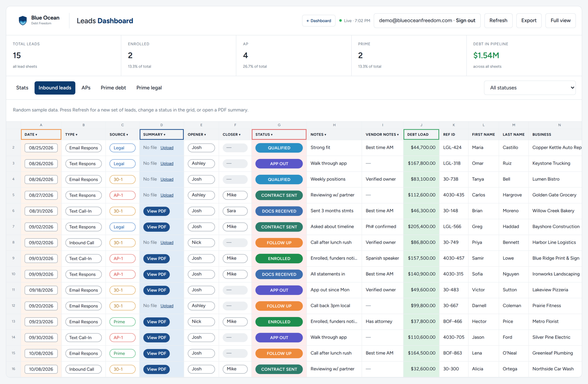588x384 pixels.
Task: Edit the 08/25/2026 date field
Action: pyautogui.click(x=41, y=148)
